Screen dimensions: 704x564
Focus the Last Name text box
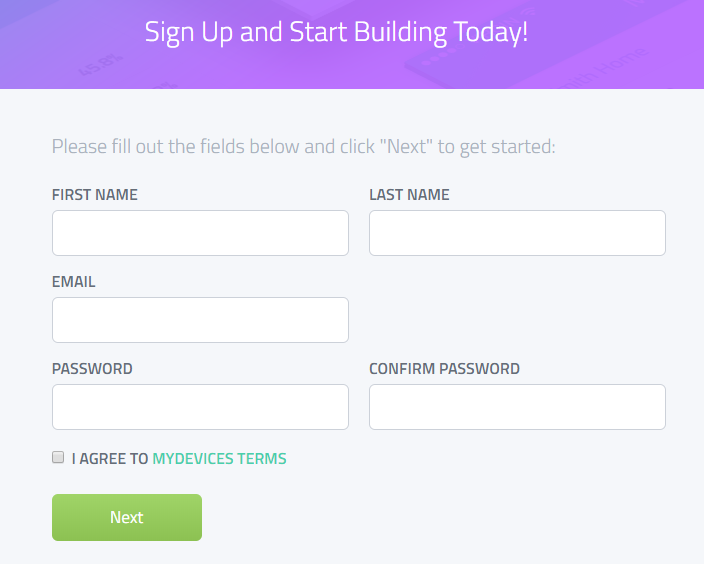pos(517,233)
